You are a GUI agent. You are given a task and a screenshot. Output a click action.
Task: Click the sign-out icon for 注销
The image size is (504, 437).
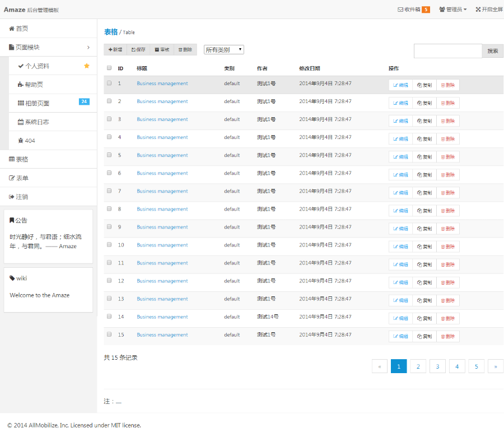12,197
